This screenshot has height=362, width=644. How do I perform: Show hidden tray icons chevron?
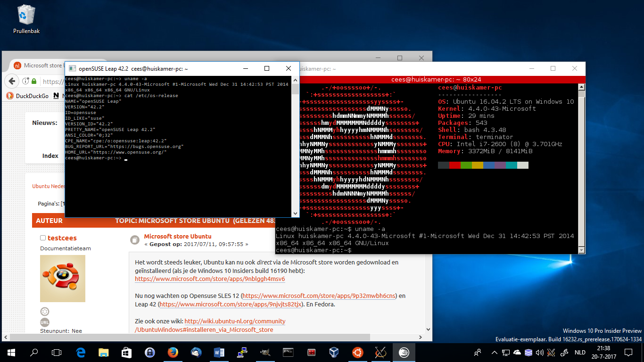494,352
